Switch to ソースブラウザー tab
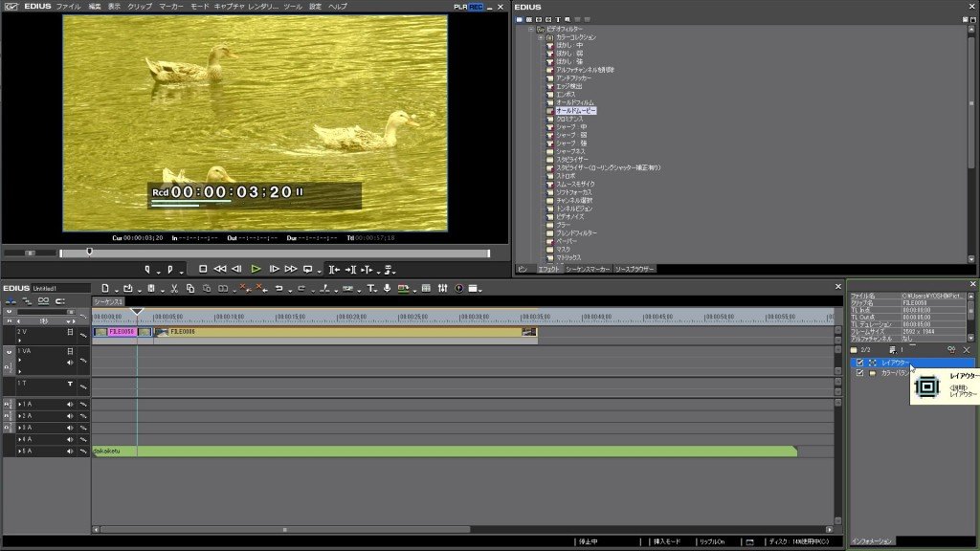Image resolution: width=980 pixels, height=551 pixels. (x=635, y=269)
